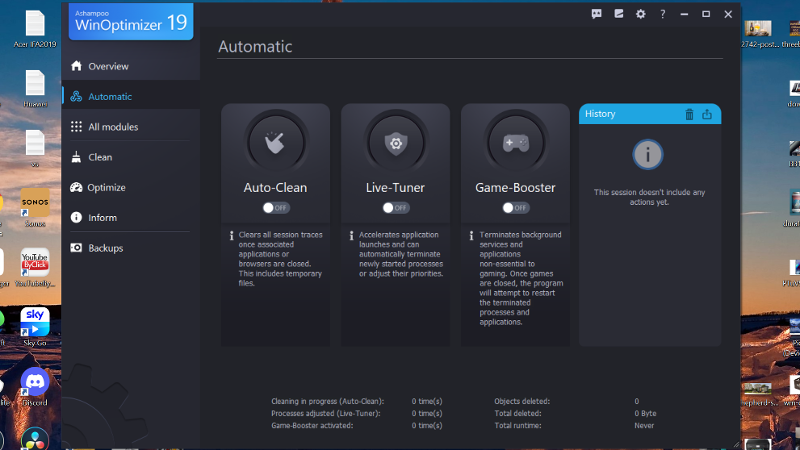Click the Automatic sidebar icon

[77, 96]
